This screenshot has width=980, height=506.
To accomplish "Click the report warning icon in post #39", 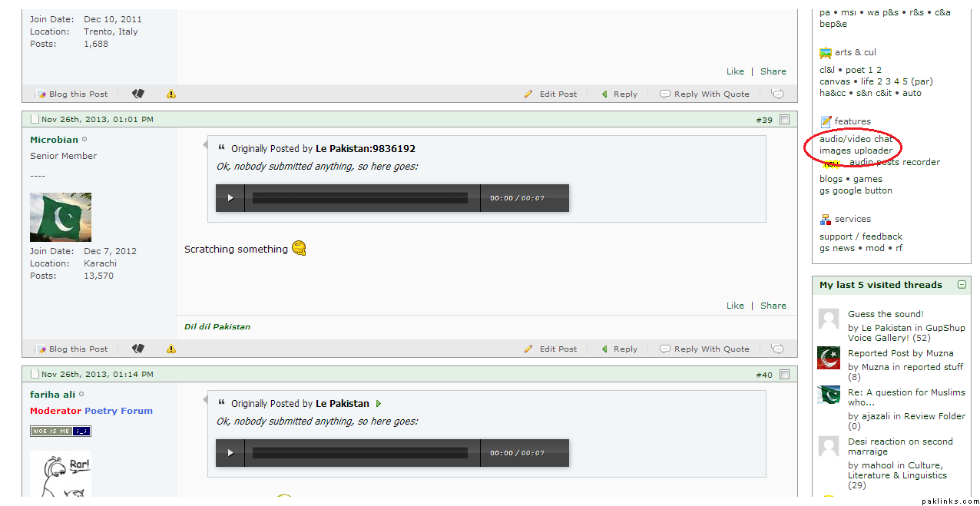I will (171, 349).
